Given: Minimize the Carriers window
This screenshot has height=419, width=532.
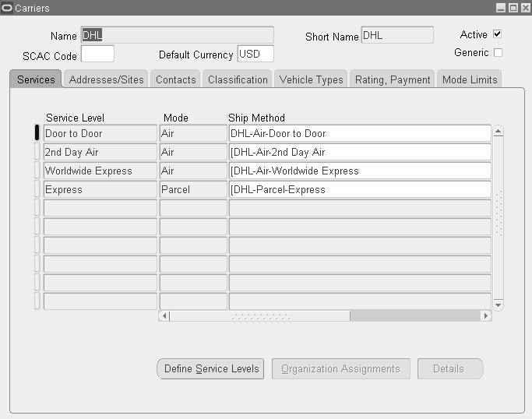Looking at the screenshot, I should [501, 8].
